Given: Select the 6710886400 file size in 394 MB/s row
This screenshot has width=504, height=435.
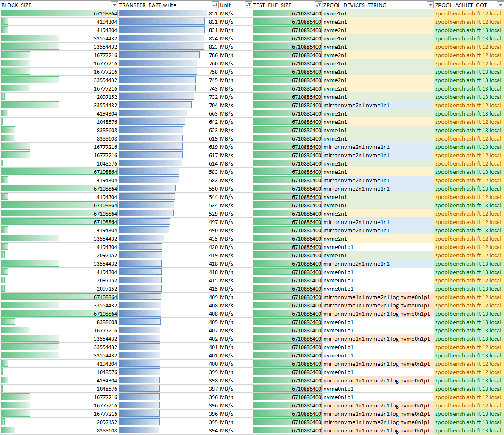Looking at the screenshot, I should click(x=287, y=430).
